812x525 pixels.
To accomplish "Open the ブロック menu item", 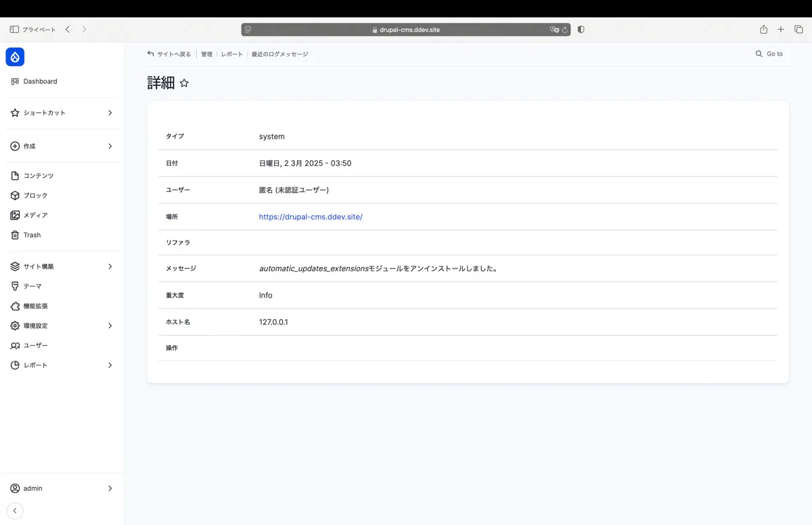I will (x=62, y=196).
